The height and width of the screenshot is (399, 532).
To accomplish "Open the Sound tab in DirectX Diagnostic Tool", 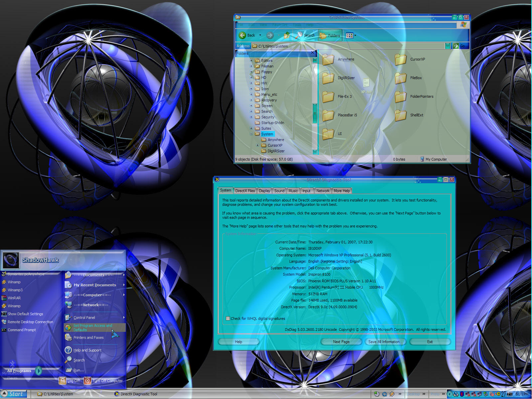I will tap(279, 191).
